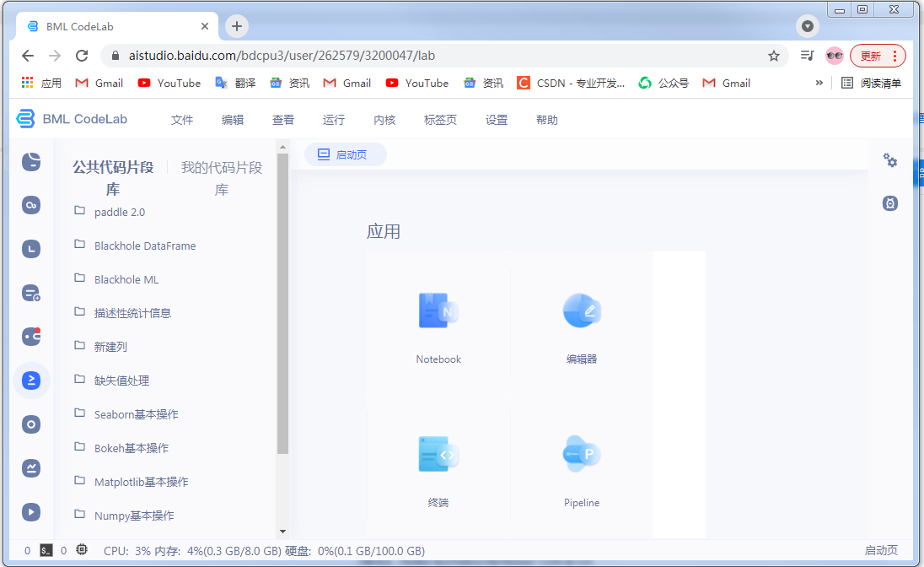Open the 翻译 bookmark

[235, 83]
